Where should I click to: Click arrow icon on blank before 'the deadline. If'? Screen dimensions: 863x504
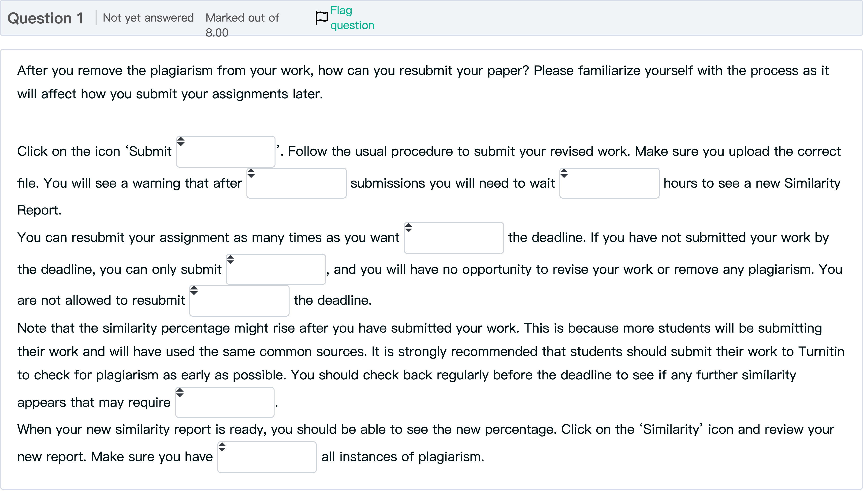[x=409, y=228]
